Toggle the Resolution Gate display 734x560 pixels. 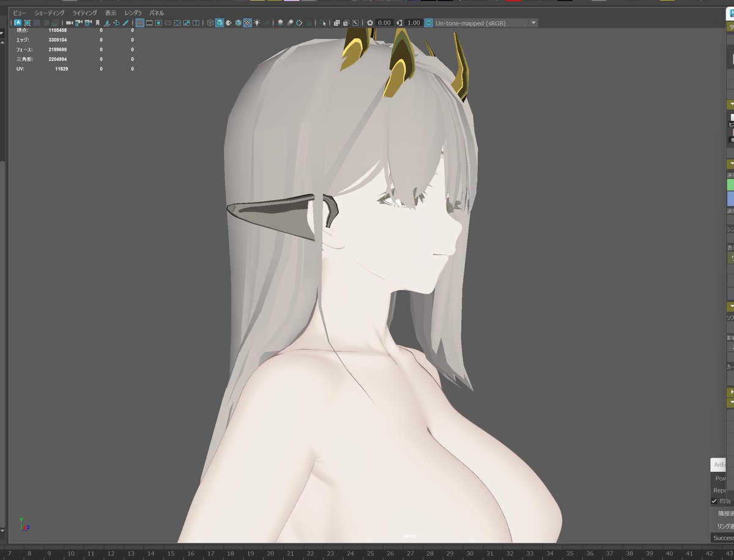pyautogui.click(x=158, y=23)
